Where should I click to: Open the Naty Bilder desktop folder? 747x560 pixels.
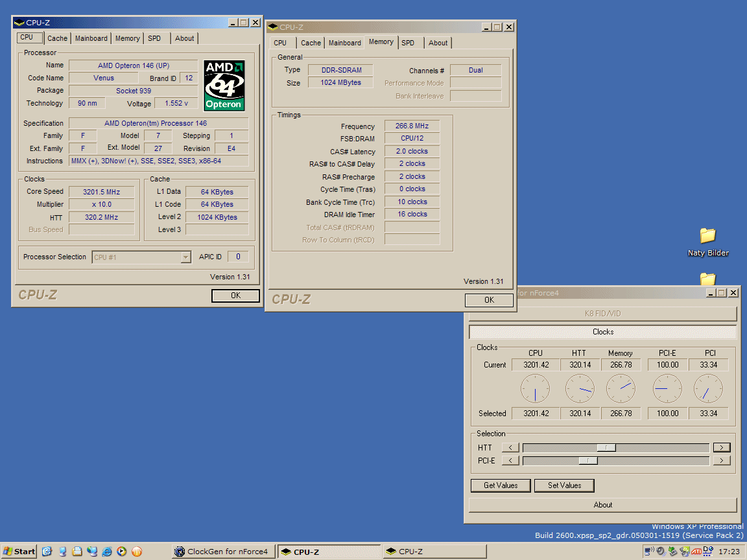(x=708, y=242)
